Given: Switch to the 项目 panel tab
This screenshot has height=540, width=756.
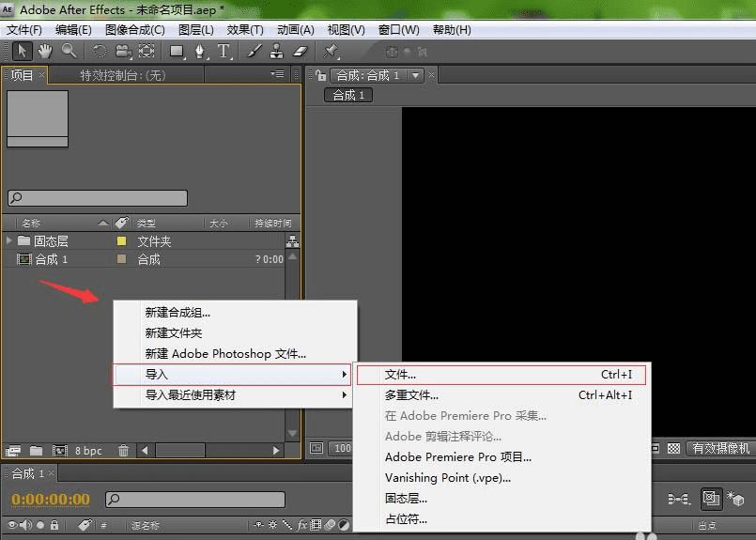Looking at the screenshot, I should 23,75.
